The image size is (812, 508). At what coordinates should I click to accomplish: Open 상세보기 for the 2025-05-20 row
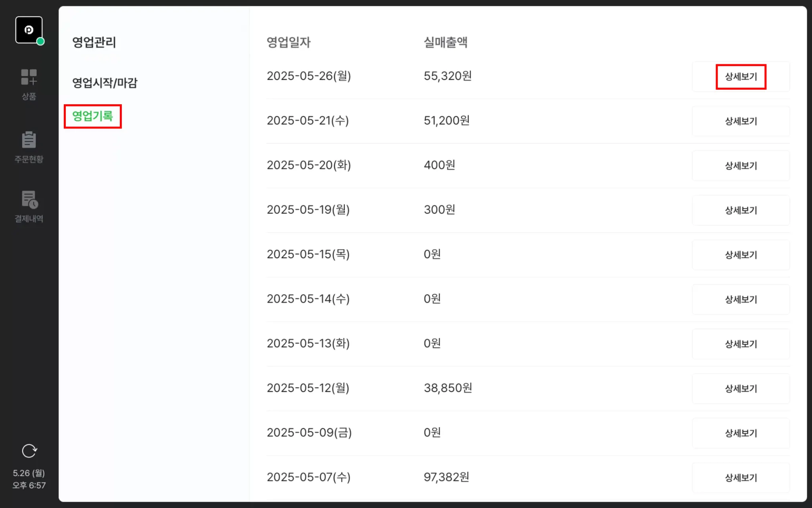(741, 166)
